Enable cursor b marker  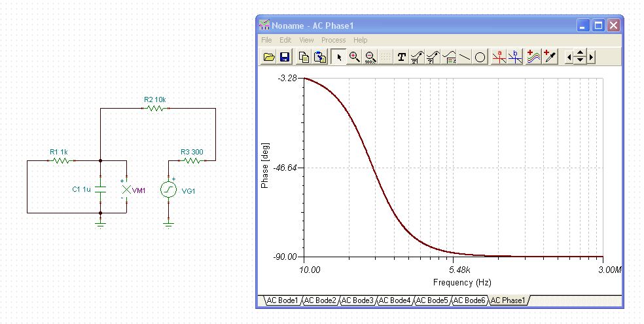tap(514, 57)
